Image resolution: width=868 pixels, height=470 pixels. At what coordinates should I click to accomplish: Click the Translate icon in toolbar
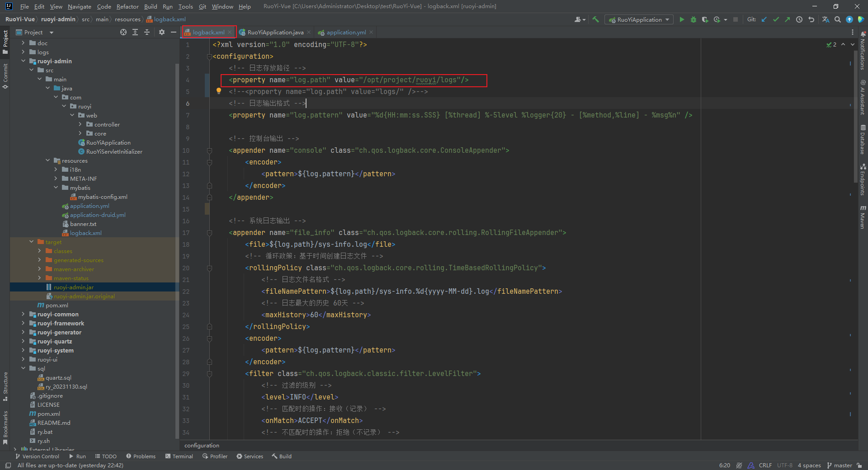pyautogui.click(x=826, y=19)
